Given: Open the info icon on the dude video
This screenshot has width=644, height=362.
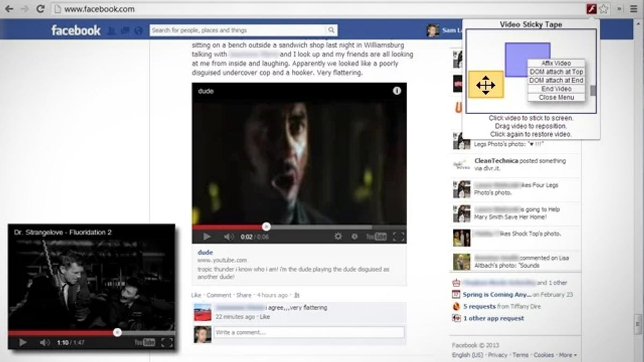Looking at the screenshot, I should click(x=397, y=91).
